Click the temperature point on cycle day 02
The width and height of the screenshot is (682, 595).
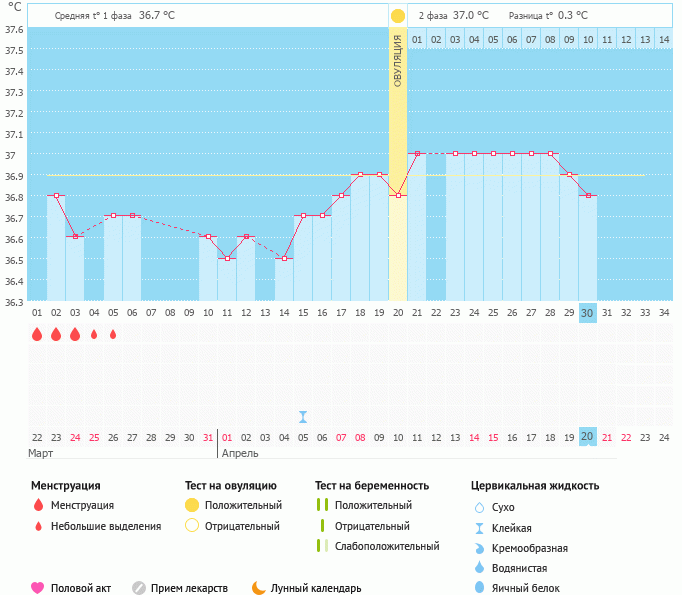click(x=56, y=195)
